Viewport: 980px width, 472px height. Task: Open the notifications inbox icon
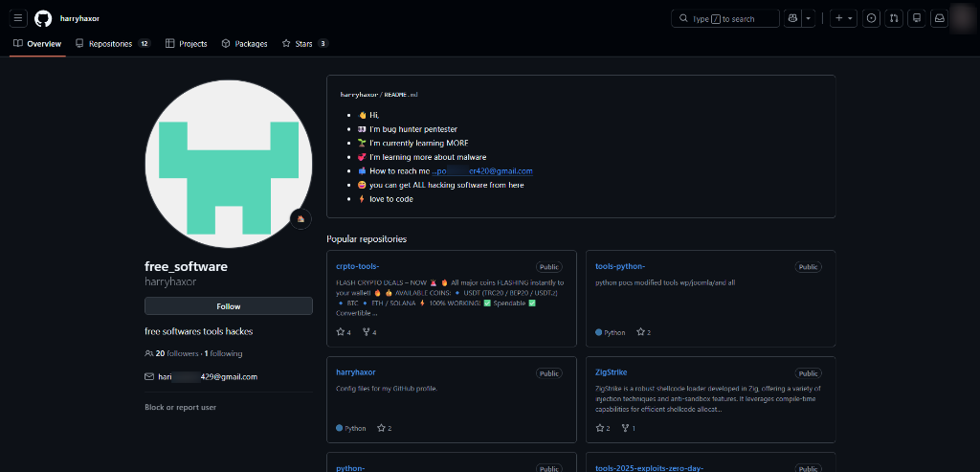(x=940, y=18)
